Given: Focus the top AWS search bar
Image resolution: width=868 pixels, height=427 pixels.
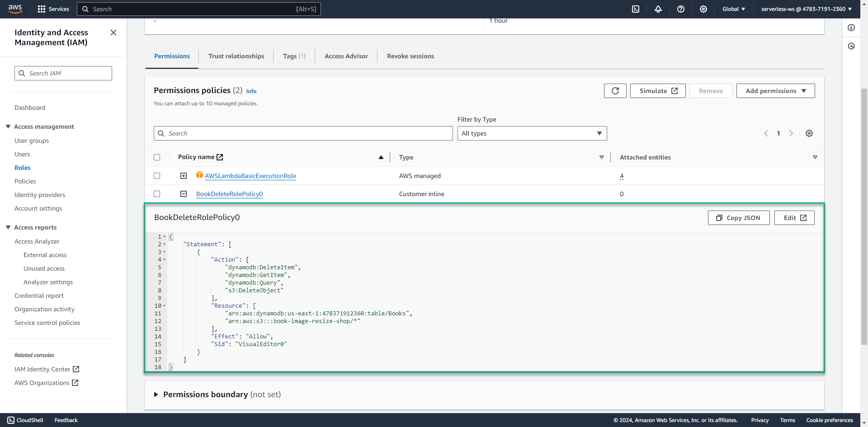Looking at the screenshot, I should coord(199,9).
